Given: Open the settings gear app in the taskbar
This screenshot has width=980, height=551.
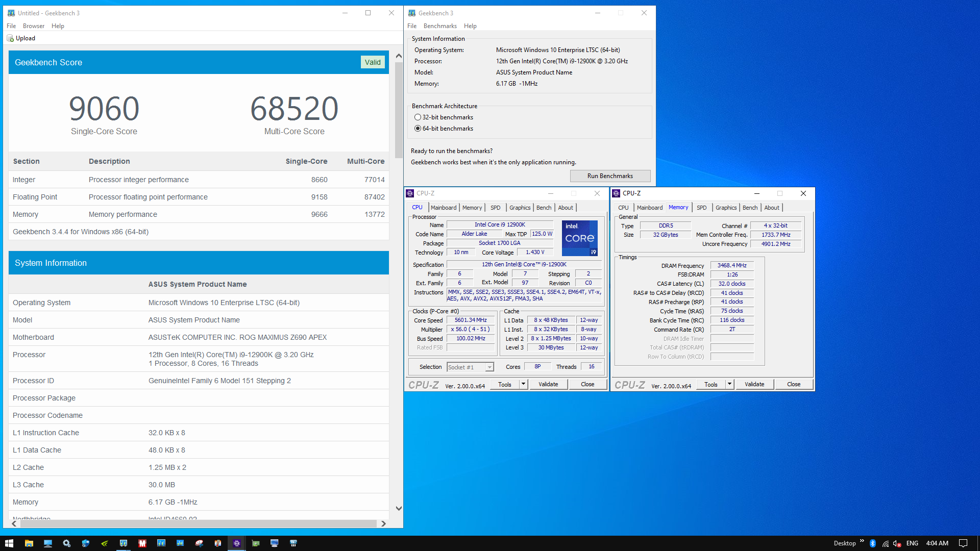Looking at the screenshot, I should [x=67, y=543].
